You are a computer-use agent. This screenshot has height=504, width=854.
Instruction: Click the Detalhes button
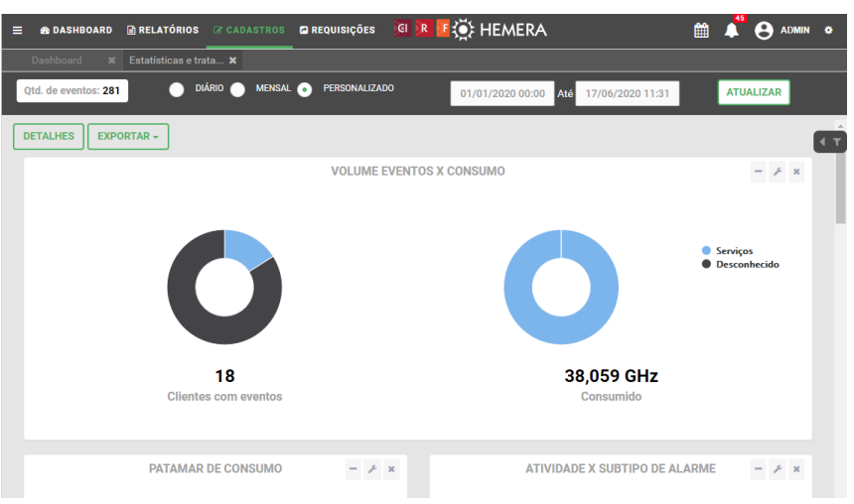[x=49, y=137]
